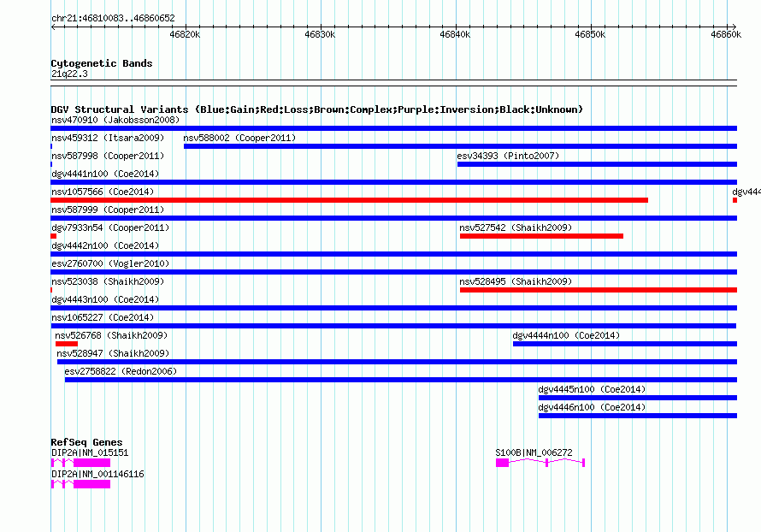Click the S100B magenta gene glyph

click(540, 463)
